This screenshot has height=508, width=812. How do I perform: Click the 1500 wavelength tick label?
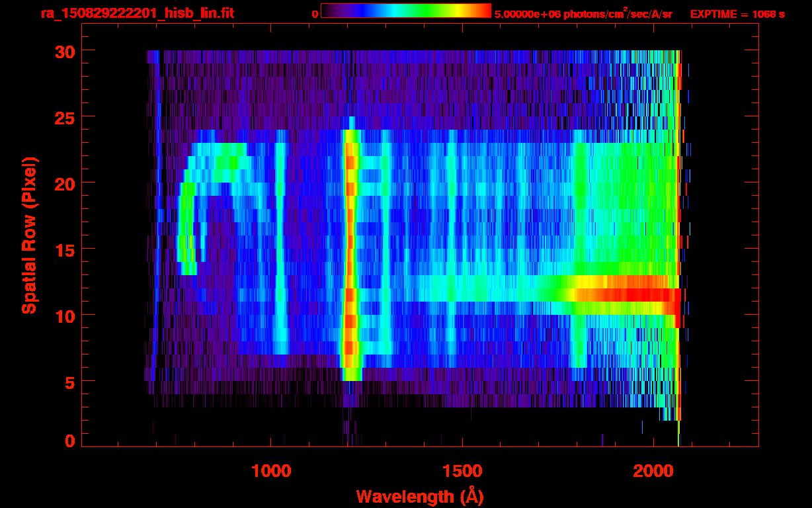(x=462, y=471)
